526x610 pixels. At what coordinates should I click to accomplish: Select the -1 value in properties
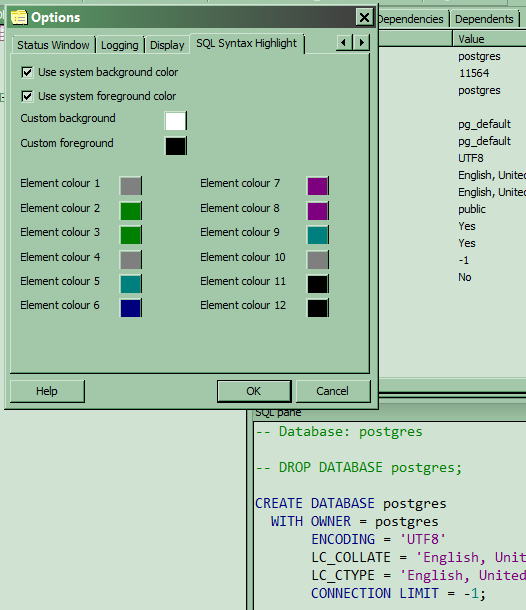point(464,260)
